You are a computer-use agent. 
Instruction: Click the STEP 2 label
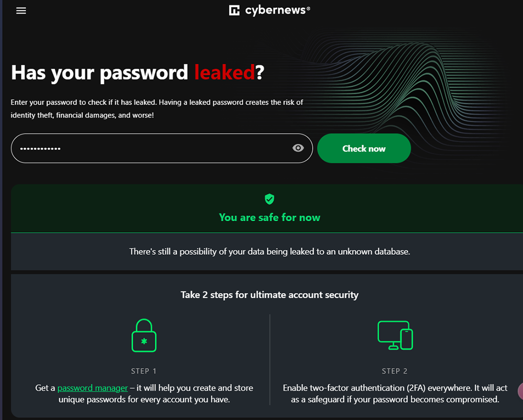click(394, 371)
